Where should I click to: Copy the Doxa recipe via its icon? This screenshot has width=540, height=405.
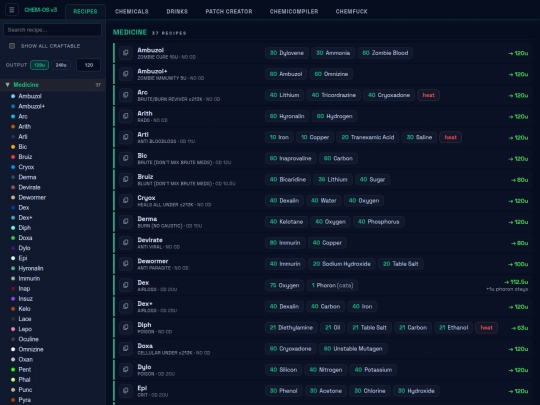click(126, 349)
